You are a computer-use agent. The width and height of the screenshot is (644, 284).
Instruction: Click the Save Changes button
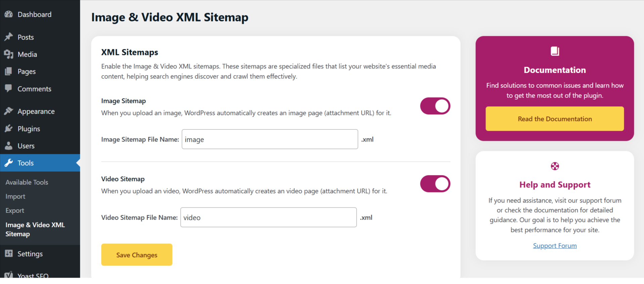(x=137, y=255)
